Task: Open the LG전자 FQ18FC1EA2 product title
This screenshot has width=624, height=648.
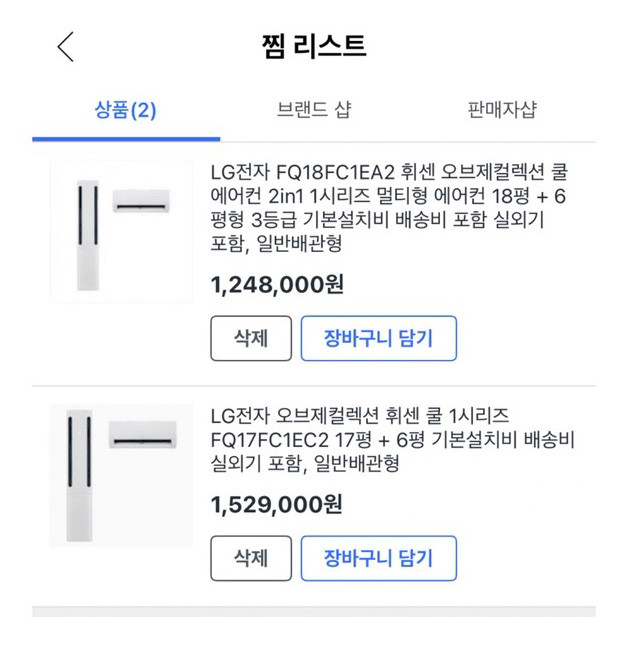Action: pyautogui.click(x=390, y=207)
